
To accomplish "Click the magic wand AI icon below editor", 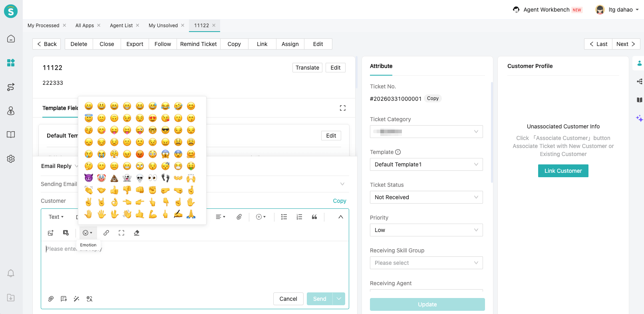I will click(x=77, y=299).
